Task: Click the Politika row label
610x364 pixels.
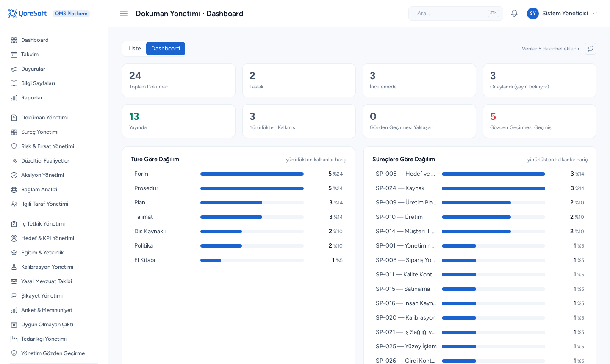Action: click(x=144, y=246)
